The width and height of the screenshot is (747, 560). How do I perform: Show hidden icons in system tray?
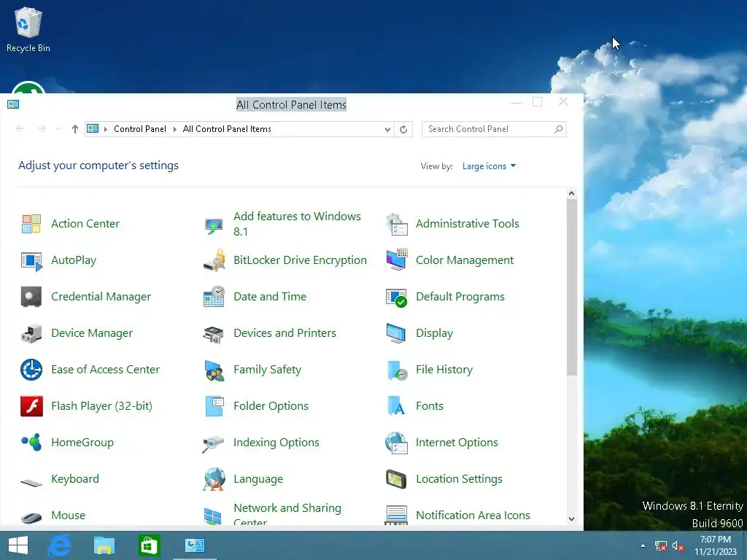pyautogui.click(x=643, y=545)
